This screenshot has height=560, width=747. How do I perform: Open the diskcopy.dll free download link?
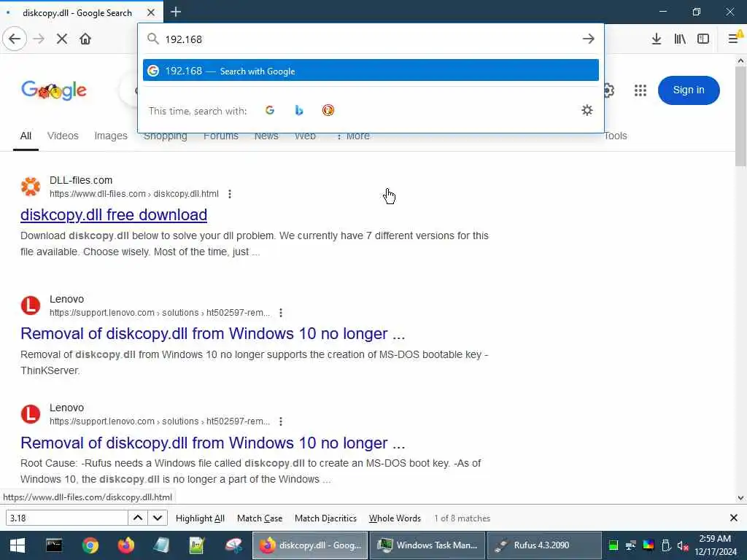tap(114, 215)
